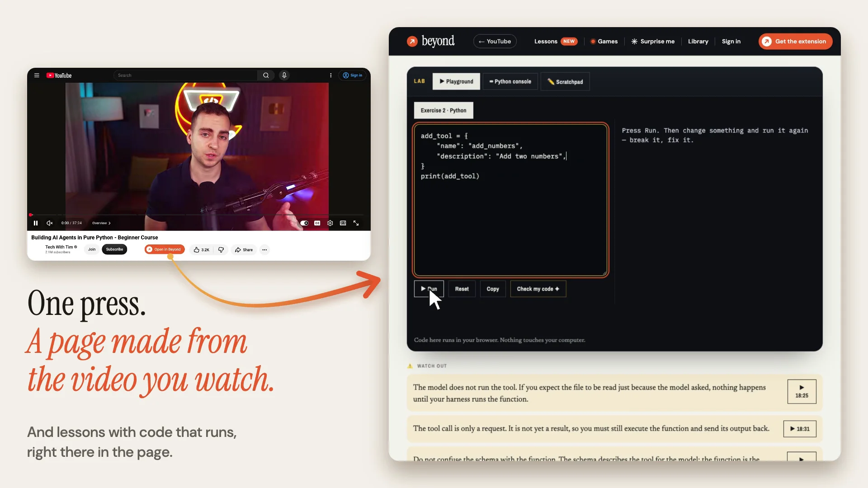Image resolution: width=868 pixels, height=488 pixels.
Task: Click the YouTube search input field
Action: 185,75
